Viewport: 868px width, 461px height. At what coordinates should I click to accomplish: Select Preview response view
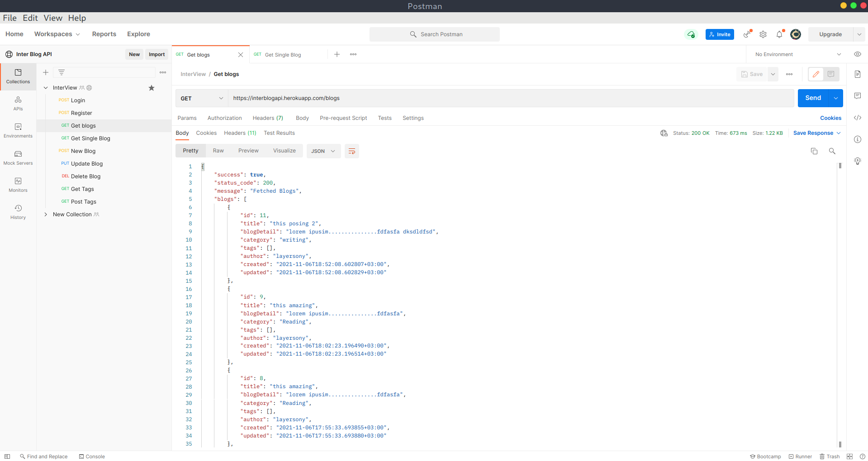click(248, 151)
